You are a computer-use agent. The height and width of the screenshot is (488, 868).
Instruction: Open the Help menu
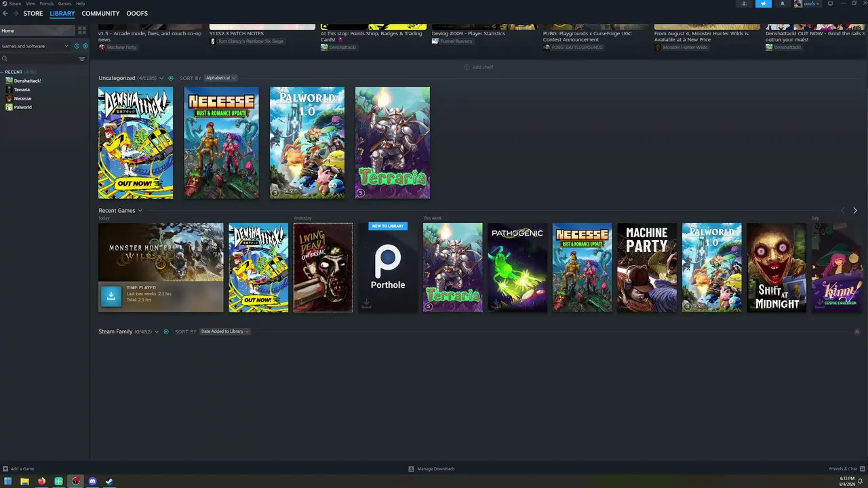pyautogui.click(x=81, y=3)
